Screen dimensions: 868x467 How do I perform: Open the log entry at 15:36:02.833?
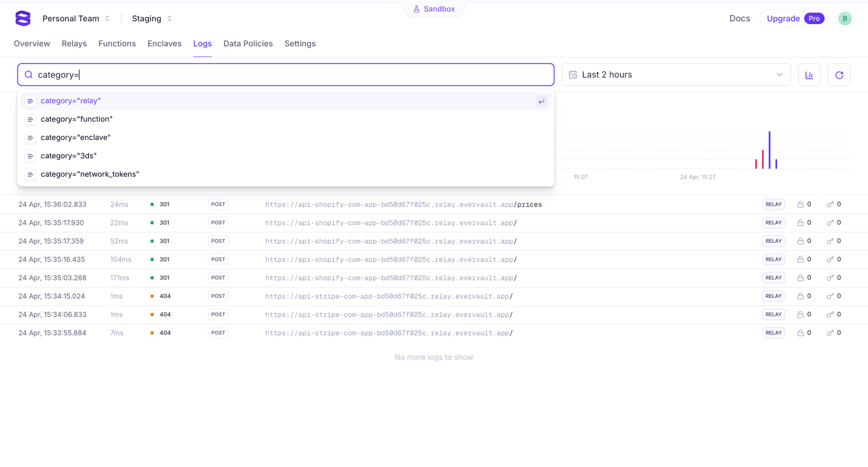pyautogui.click(x=434, y=204)
